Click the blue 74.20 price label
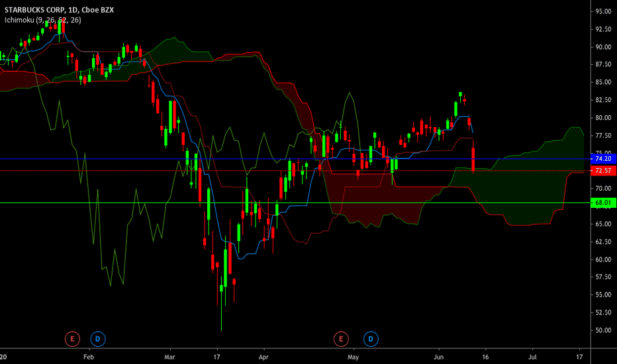Screen dimensions: 617x364 click(604, 159)
